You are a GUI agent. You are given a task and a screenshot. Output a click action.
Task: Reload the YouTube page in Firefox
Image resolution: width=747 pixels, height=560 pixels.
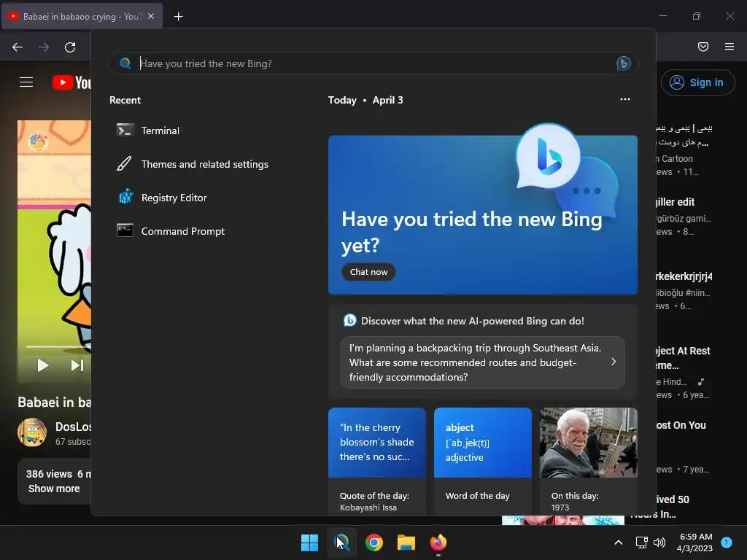click(70, 47)
